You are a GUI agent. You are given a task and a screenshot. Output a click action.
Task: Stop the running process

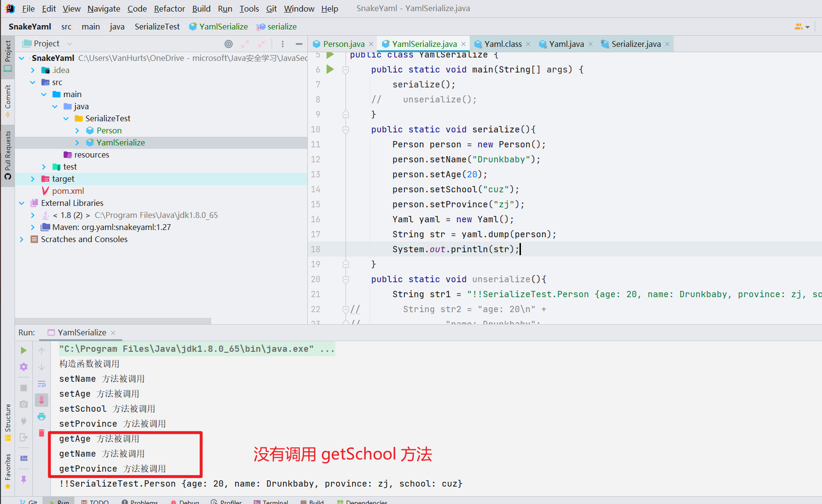(23, 388)
